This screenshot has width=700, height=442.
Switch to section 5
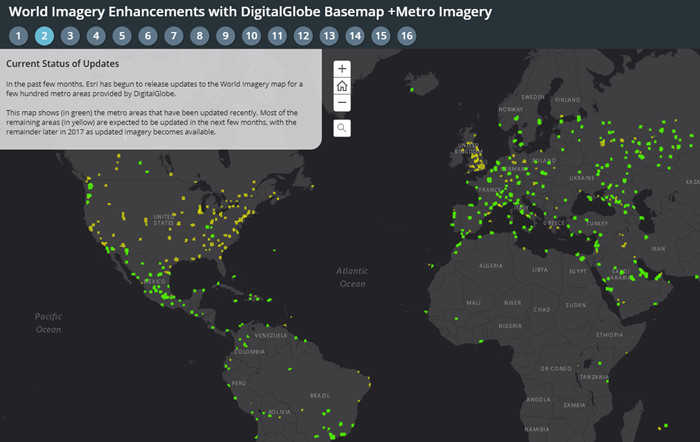coord(122,36)
